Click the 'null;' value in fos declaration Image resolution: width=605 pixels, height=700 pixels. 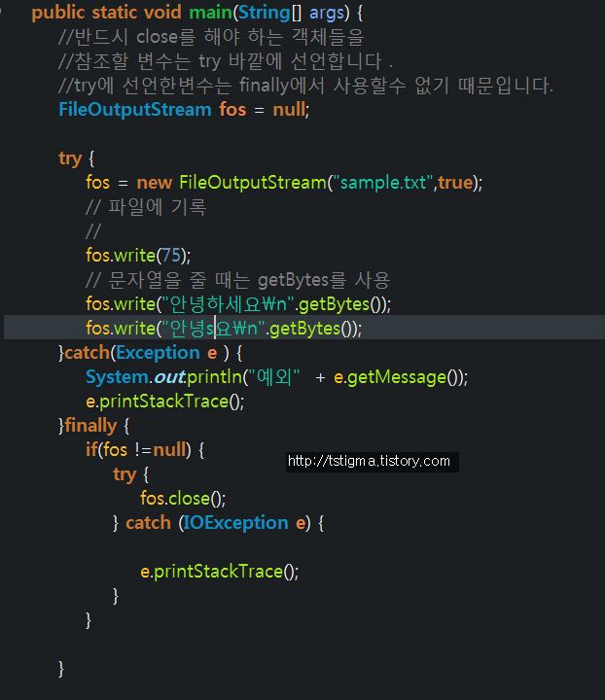(291, 109)
